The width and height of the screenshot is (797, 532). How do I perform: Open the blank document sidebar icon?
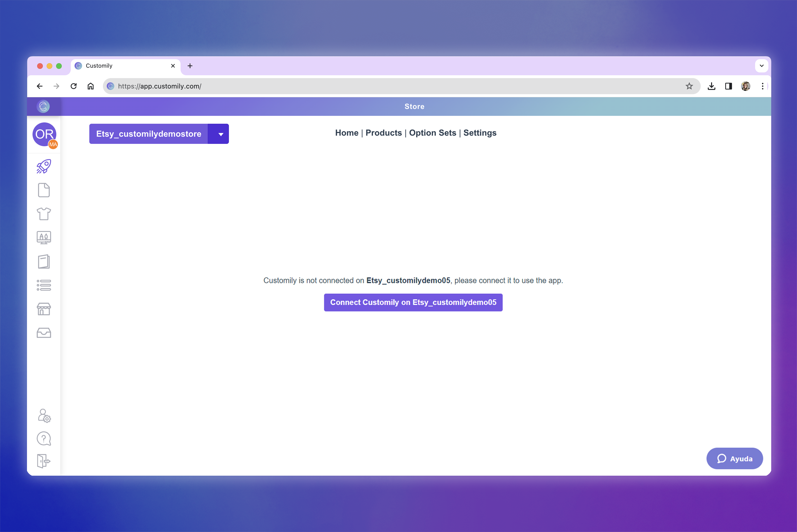tap(44, 190)
